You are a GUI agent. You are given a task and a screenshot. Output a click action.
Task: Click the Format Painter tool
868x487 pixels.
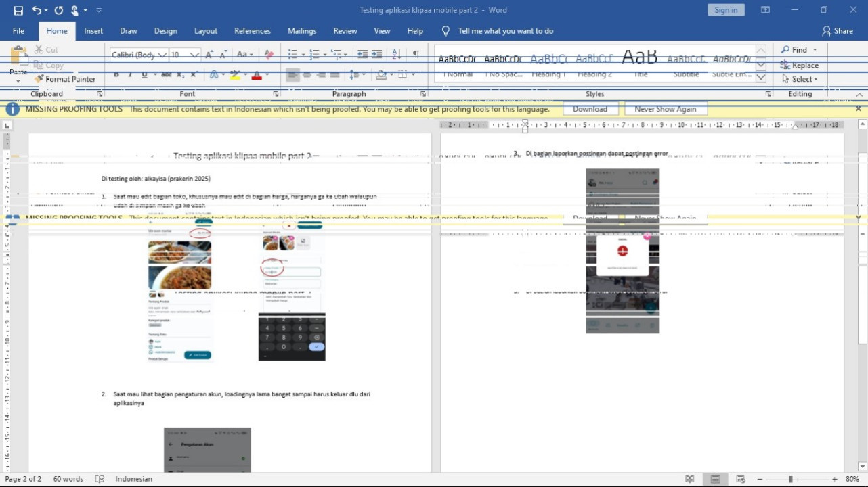coord(64,79)
